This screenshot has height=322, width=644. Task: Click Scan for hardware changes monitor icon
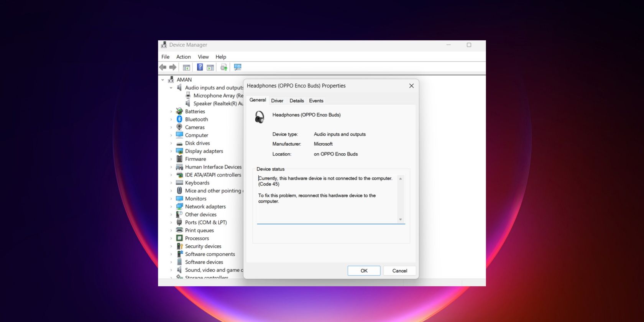(238, 67)
